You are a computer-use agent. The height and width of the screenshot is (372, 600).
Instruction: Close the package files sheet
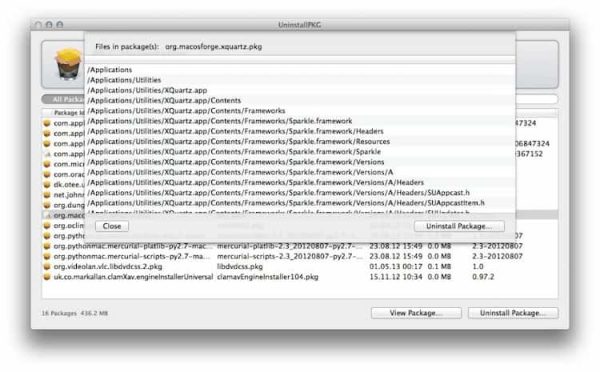coord(112,226)
